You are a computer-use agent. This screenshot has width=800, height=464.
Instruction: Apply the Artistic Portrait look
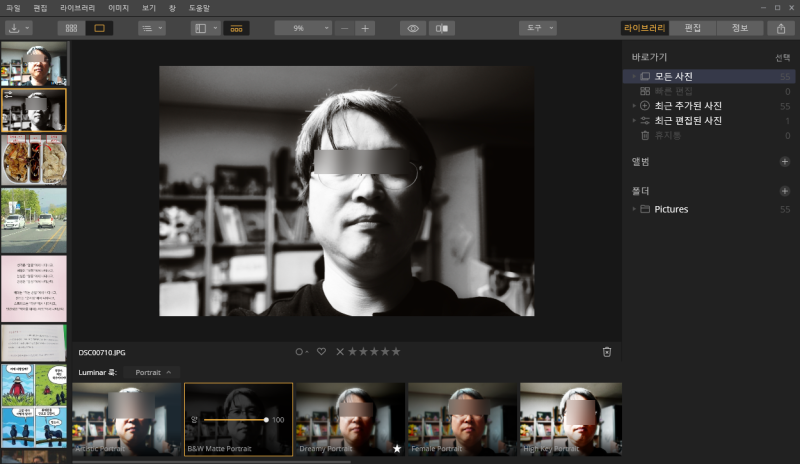pos(126,419)
